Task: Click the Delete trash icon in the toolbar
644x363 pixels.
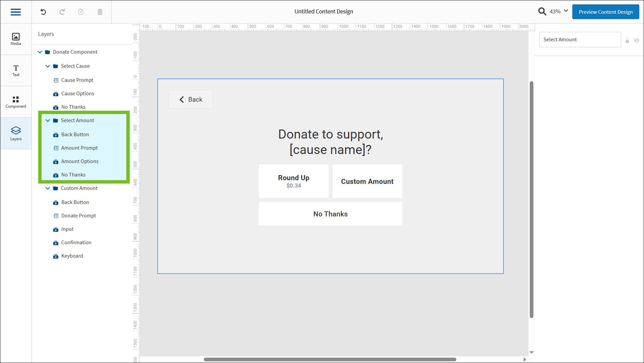Action: [x=100, y=12]
